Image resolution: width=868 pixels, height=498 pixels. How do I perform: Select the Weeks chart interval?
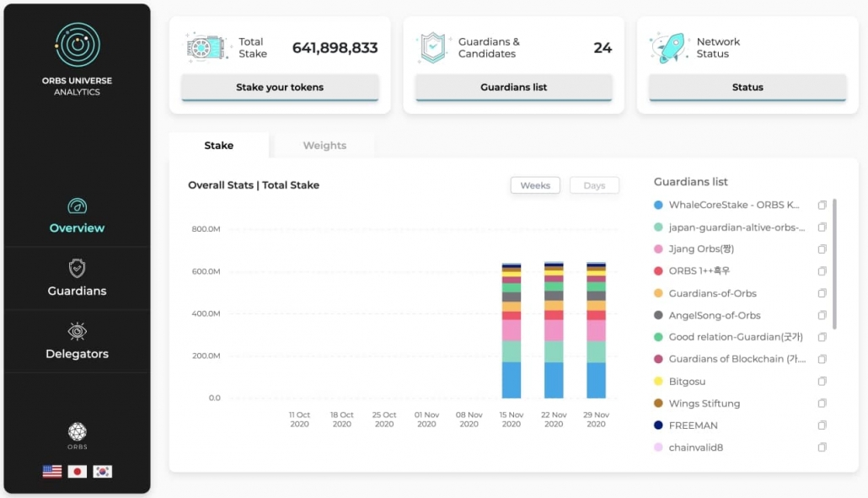[535, 185]
